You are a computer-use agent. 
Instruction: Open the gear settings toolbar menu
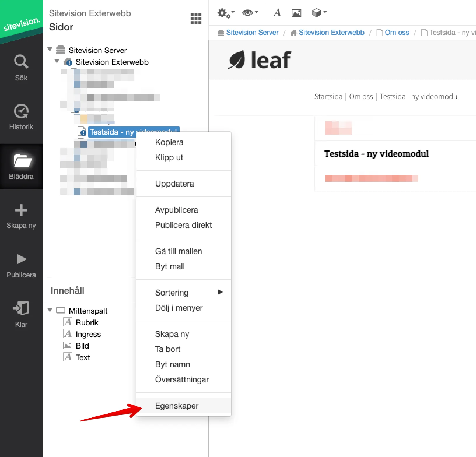click(x=226, y=13)
